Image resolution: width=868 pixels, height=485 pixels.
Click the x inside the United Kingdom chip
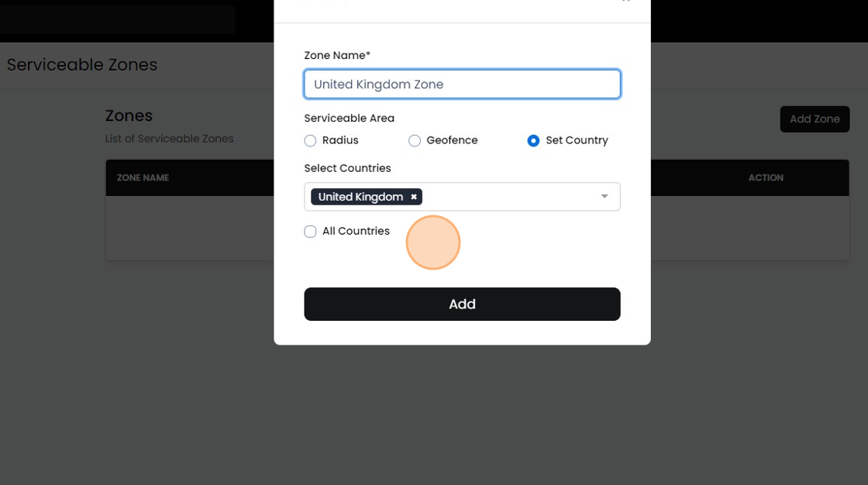tap(413, 197)
